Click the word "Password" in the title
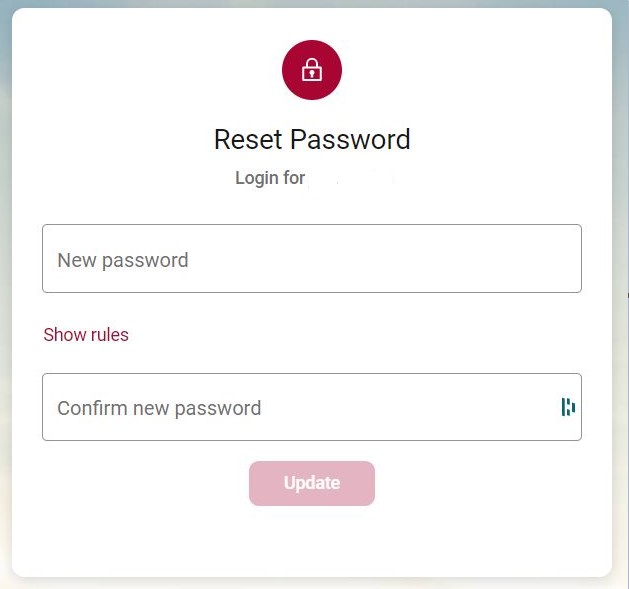 (358, 139)
